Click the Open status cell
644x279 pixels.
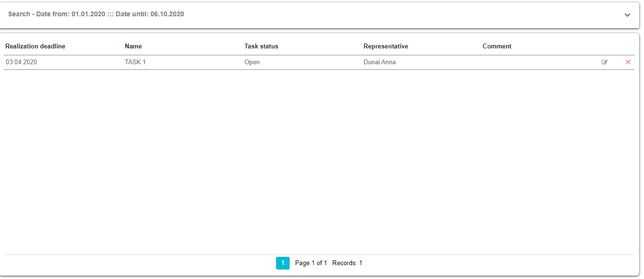click(252, 62)
